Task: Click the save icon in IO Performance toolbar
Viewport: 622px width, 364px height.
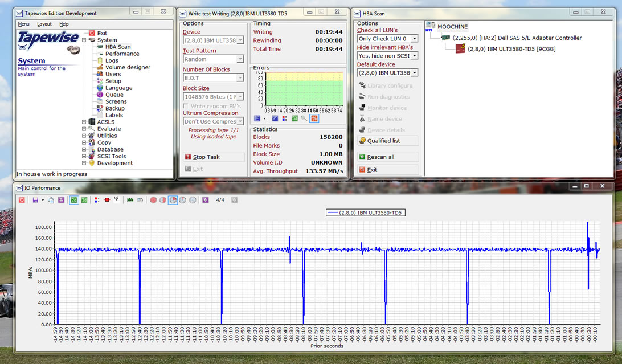Action: pyautogui.click(x=35, y=200)
